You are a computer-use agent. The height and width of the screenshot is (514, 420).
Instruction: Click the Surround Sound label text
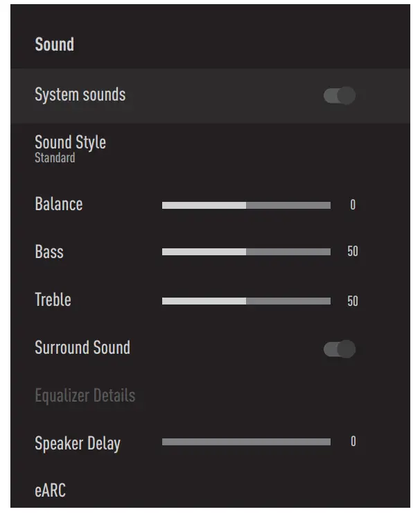(82, 348)
